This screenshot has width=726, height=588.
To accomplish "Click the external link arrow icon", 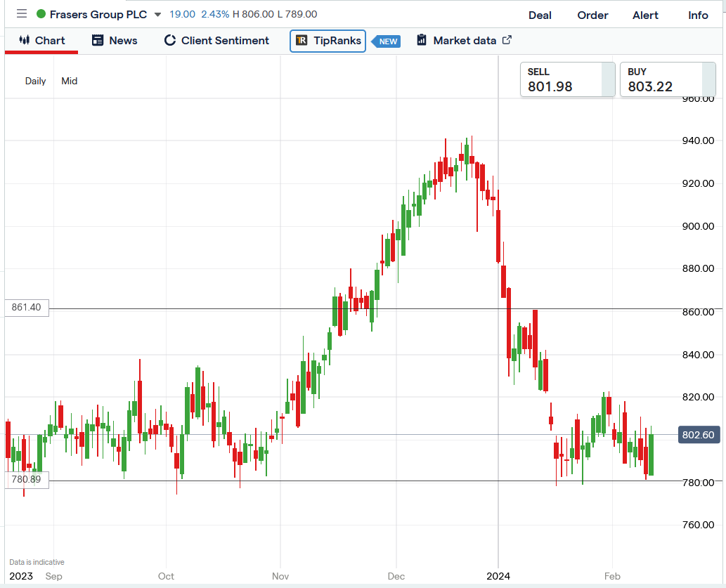I will pyautogui.click(x=507, y=40).
